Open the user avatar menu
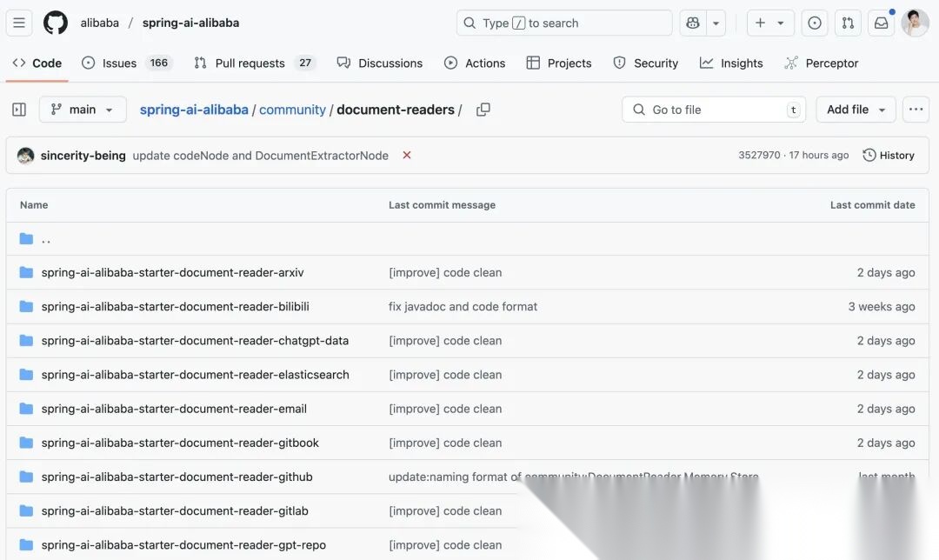939x560 pixels. point(915,23)
